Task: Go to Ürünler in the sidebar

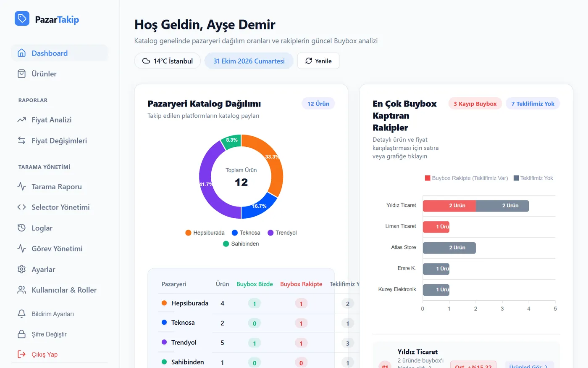Action: 59,74
